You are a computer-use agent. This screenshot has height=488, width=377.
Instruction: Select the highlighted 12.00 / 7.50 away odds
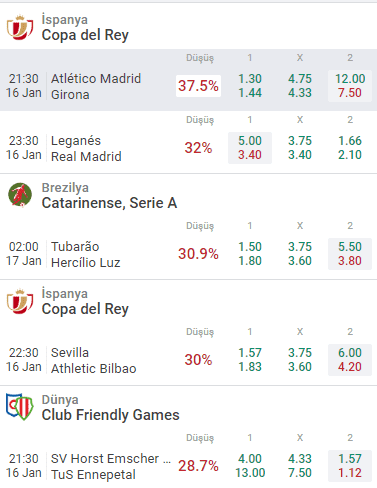pyautogui.click(x=350, y=86)
